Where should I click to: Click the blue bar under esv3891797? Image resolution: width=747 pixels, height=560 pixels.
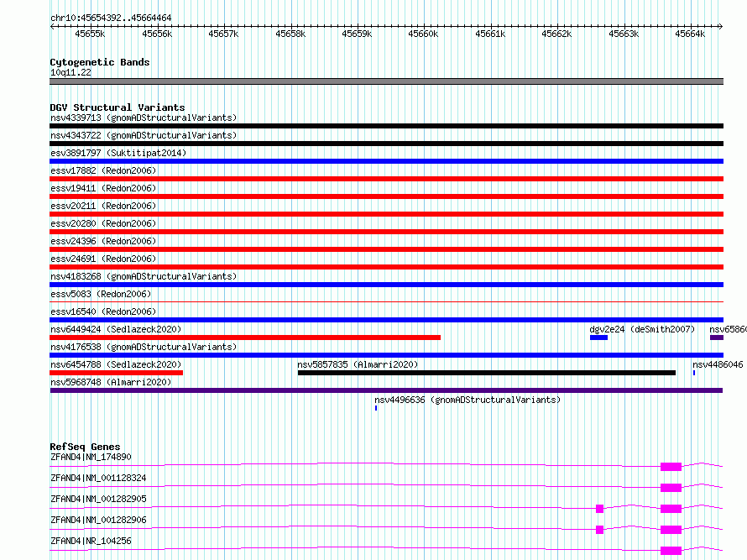coord(386,161)
